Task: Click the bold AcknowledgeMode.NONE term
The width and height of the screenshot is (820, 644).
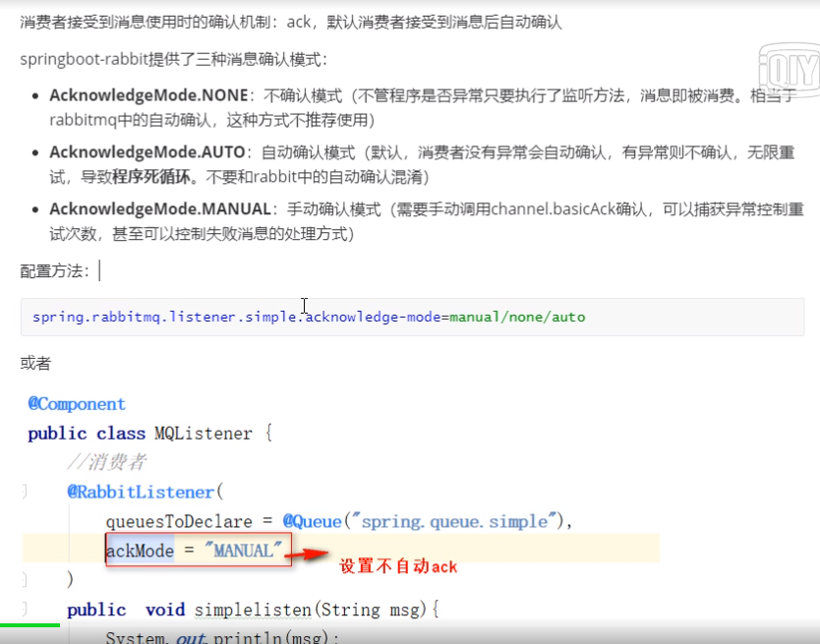Action: [148, 95]
